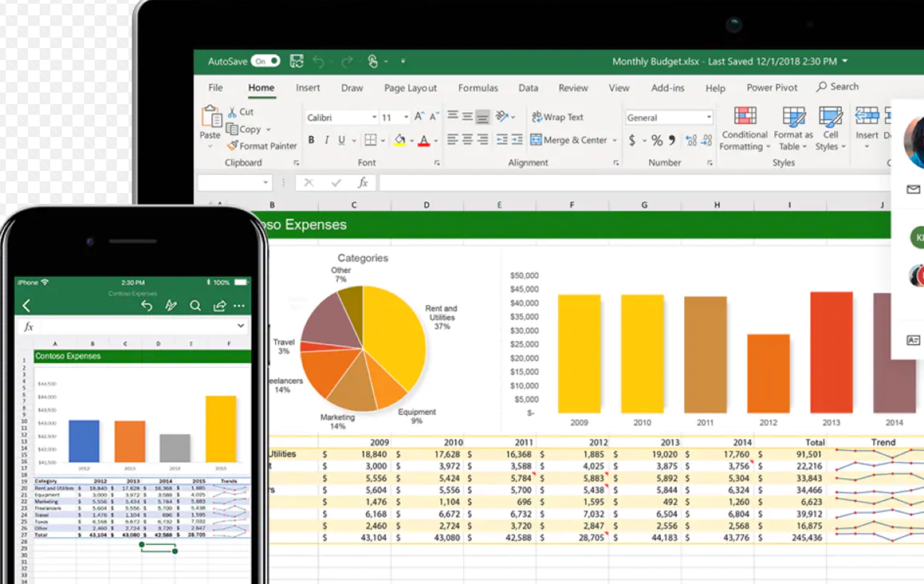This screenshot has width=924, height=584.
Task: Toggle the AutoSave switch off
Action: tap(265, 61)
